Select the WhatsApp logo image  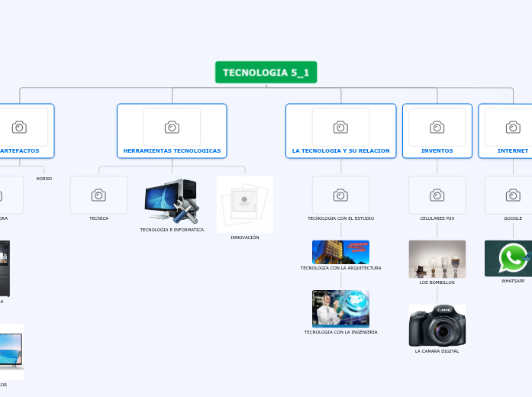click(511, 258)
